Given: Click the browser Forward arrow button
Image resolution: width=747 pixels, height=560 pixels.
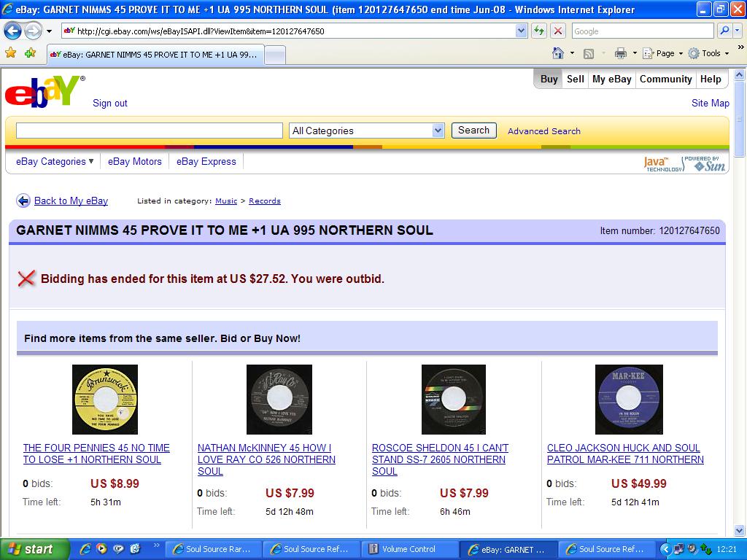Looking at the screenshot, I should pos(32,31).
